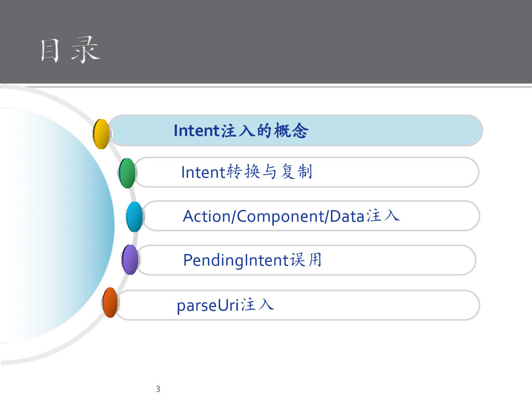Screen dimensions: 532x399
Task: Click the purple oval bullet beside PendingIntent误用
Action: (x=130, y=260)
